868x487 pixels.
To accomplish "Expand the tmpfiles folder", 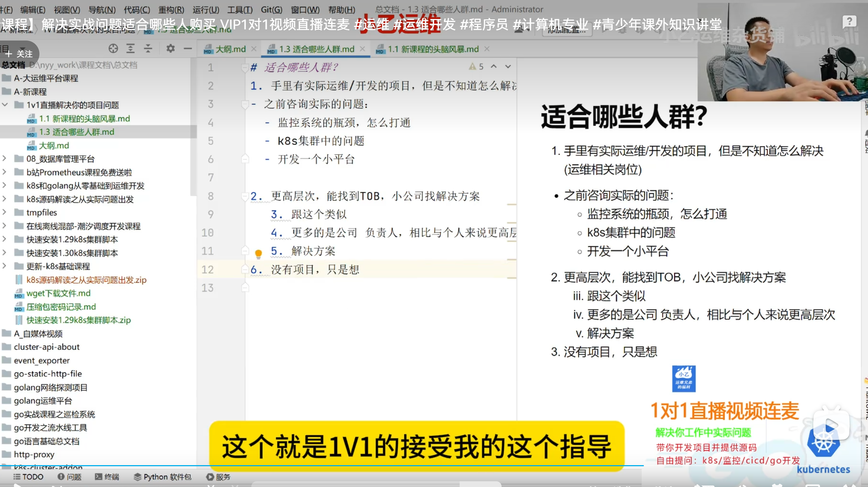I will click(5, 213).
